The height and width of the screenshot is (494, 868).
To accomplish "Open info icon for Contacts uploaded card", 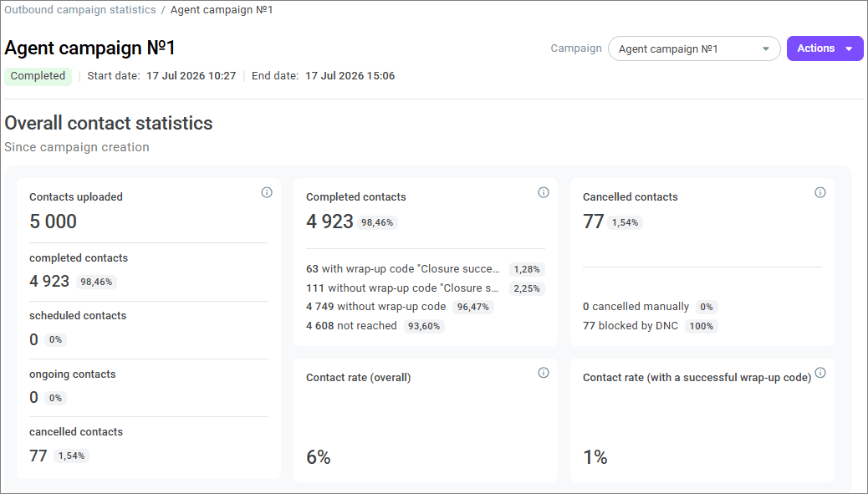I will click(267, 192).
